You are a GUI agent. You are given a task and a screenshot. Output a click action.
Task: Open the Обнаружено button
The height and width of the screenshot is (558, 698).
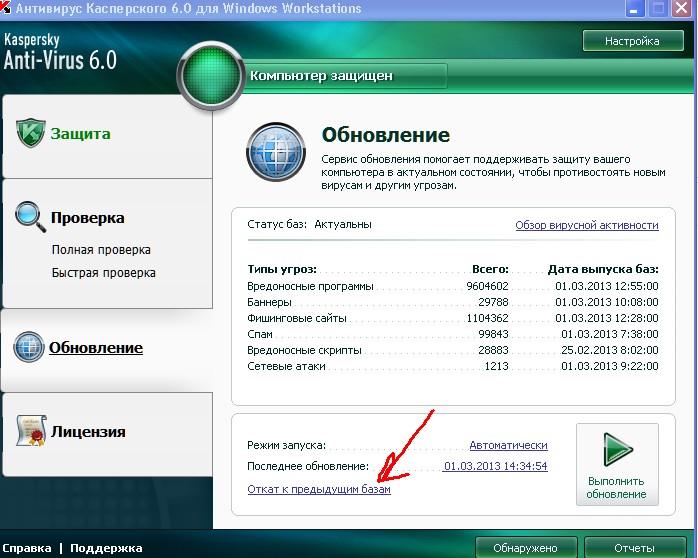click(526, 547)
